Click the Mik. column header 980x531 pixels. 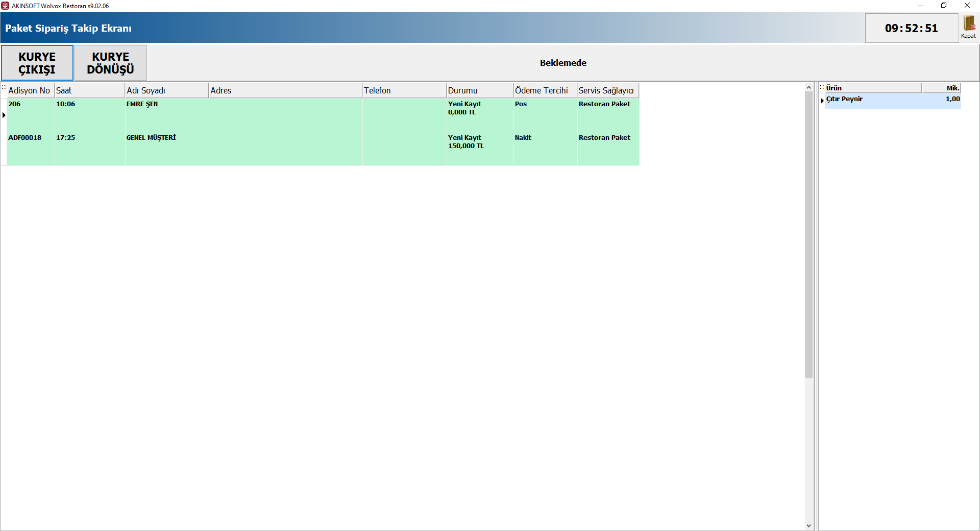[941, 88]
